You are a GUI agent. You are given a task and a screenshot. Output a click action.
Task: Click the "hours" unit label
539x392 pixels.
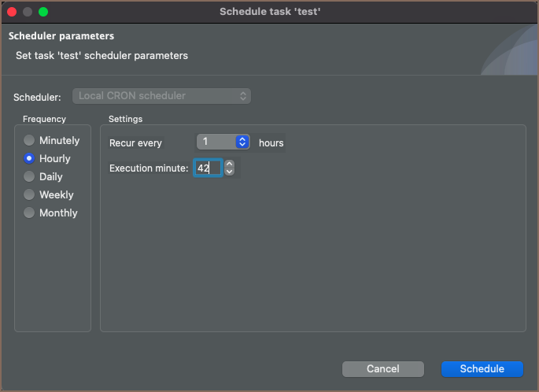click(271, 143)
